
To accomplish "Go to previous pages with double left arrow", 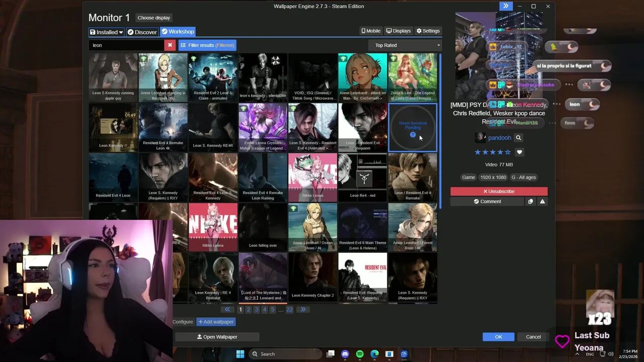I will [x=227, y=310].
